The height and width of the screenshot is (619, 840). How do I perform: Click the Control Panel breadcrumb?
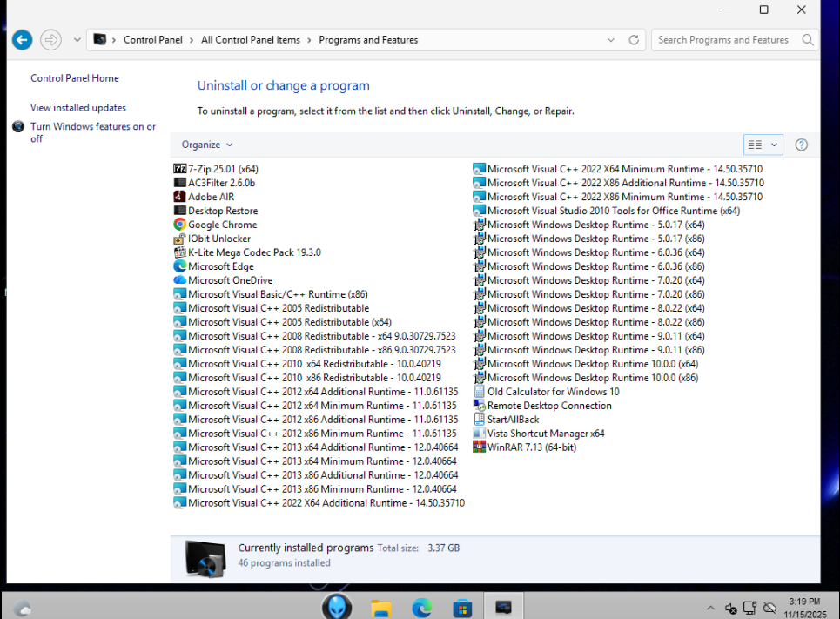point(152,40)
